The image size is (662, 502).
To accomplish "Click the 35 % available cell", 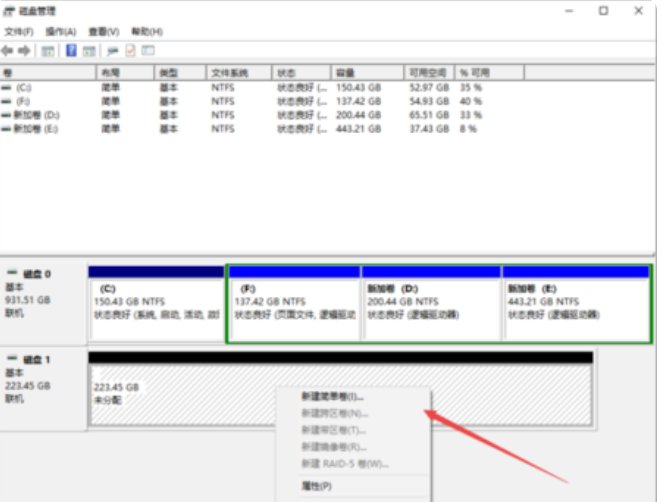I will pyautogui.click(x=471, y=88).
